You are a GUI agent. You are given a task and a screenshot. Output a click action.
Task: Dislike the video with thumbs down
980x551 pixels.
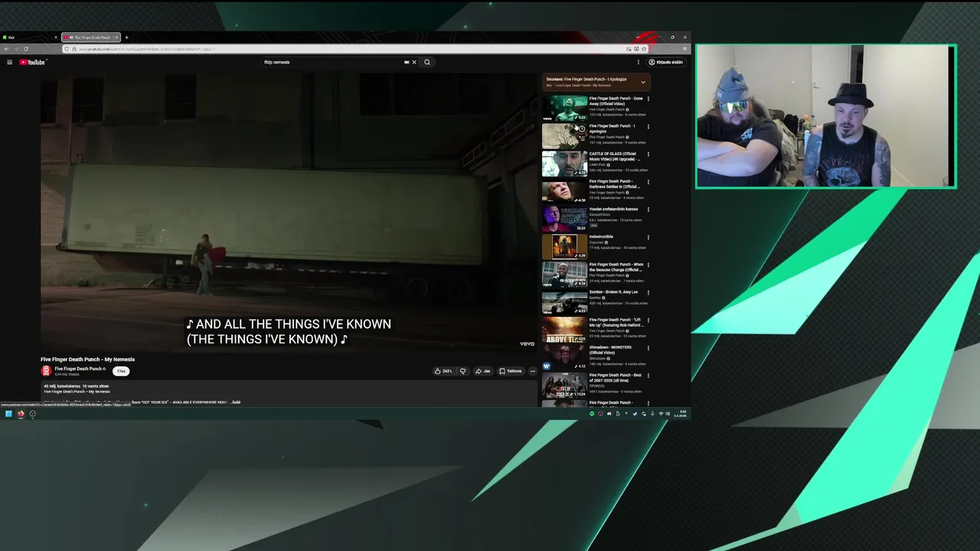click(462, 371)
